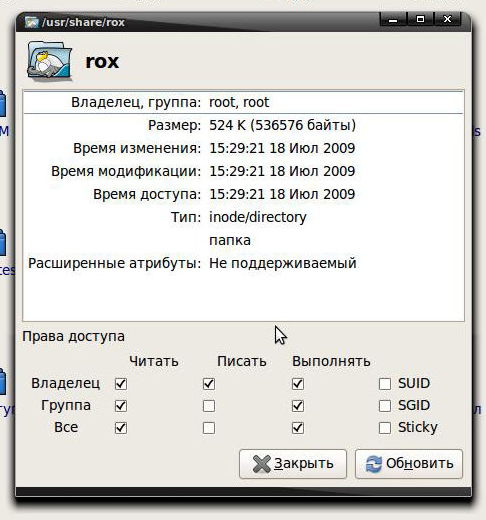Image resolution: width=486 pixels, height=520 pixels.
Task: Toggle Все read permission checkbox
Action: [x=121, y=428]
